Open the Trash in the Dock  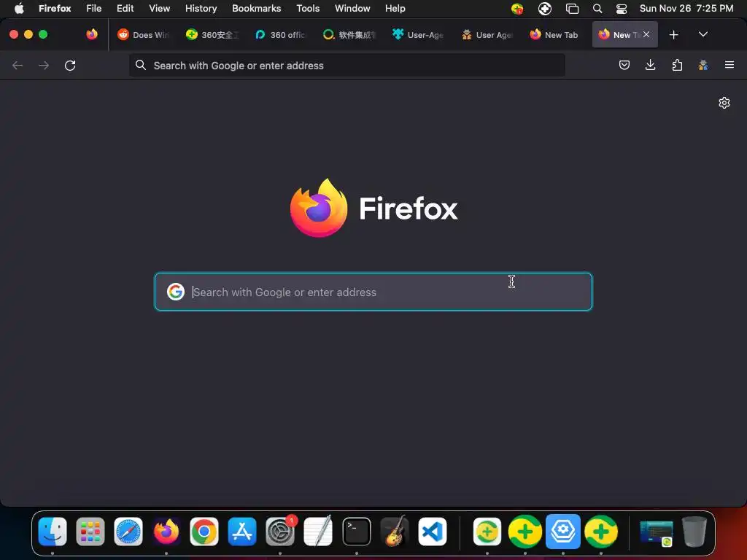point(694,532)
